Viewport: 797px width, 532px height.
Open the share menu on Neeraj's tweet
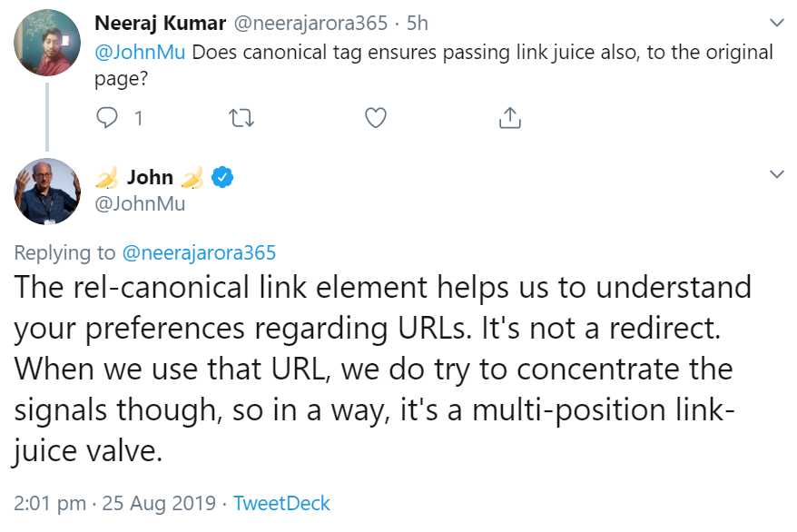pos(509,118)
